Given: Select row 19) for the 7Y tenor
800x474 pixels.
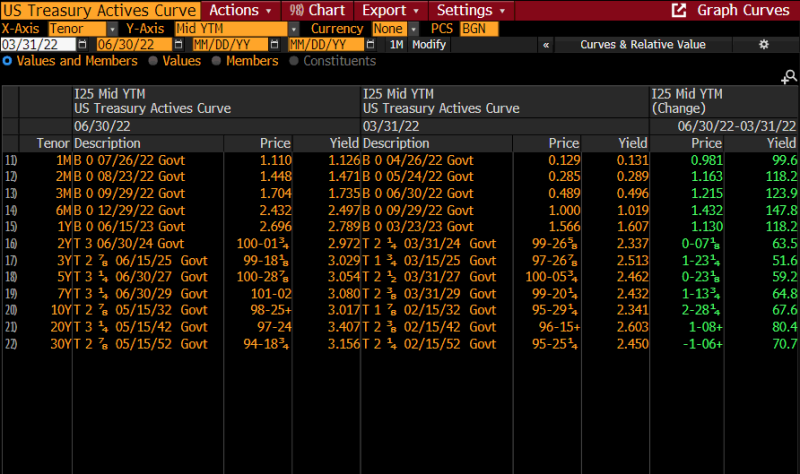Looking at the screenshot, I should coord(400,293).
